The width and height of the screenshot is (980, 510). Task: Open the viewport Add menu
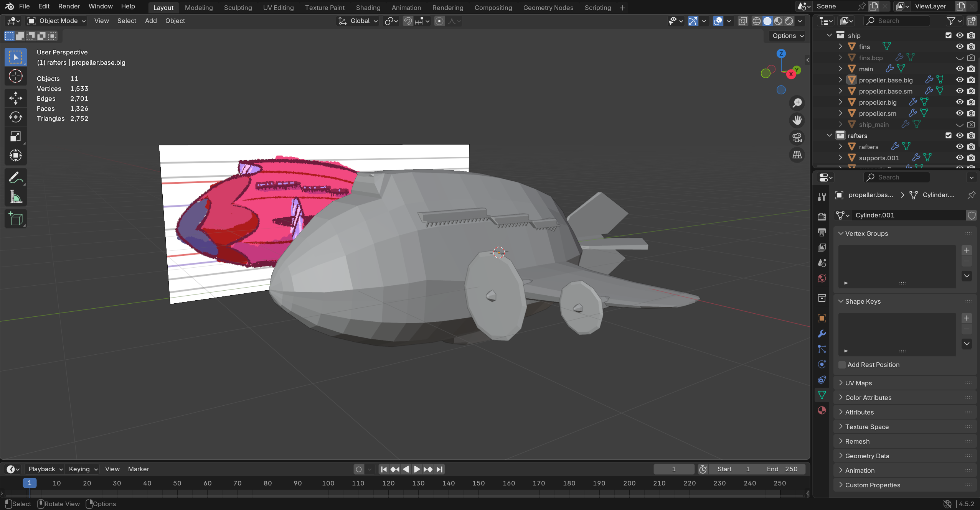(151, 21)
